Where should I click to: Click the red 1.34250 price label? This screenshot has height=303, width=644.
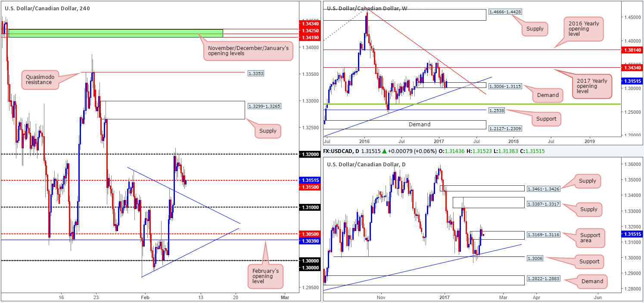(x=310, y=31)
